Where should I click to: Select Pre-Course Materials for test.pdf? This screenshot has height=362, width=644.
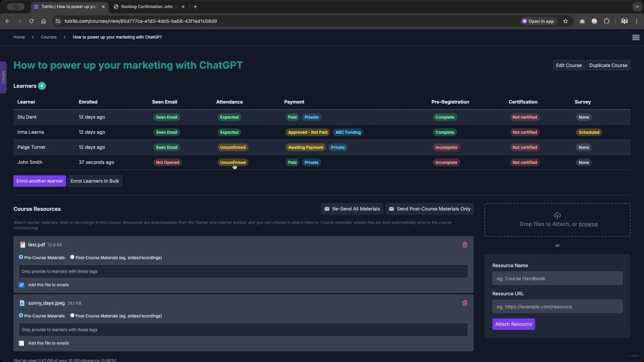(x=21, y=257)
